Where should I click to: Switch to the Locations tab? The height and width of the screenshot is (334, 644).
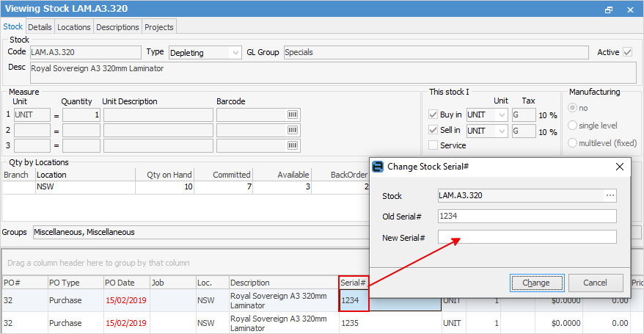point(74,27)
